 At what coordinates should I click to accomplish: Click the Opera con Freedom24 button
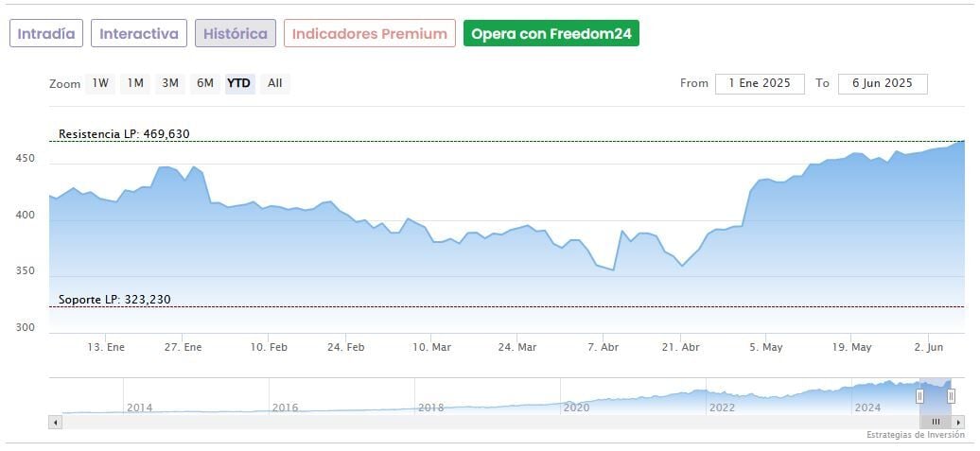point(551,34)
